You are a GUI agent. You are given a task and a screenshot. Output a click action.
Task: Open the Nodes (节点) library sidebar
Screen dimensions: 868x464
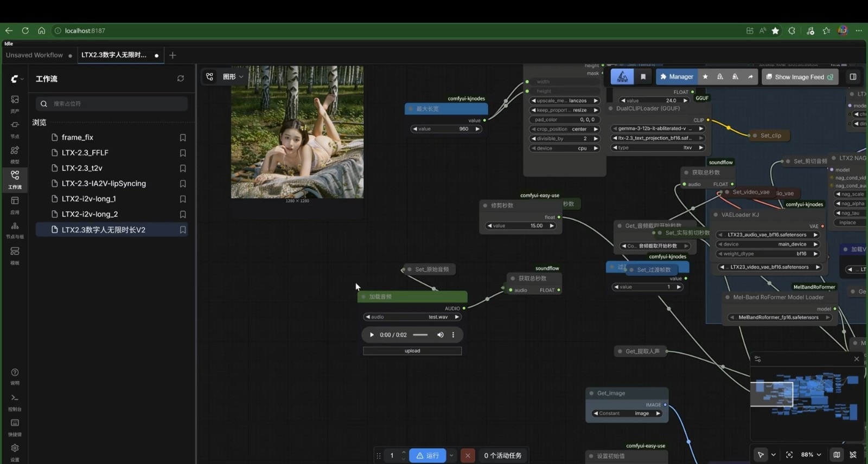pyautogui.click(x=15, y=127)
